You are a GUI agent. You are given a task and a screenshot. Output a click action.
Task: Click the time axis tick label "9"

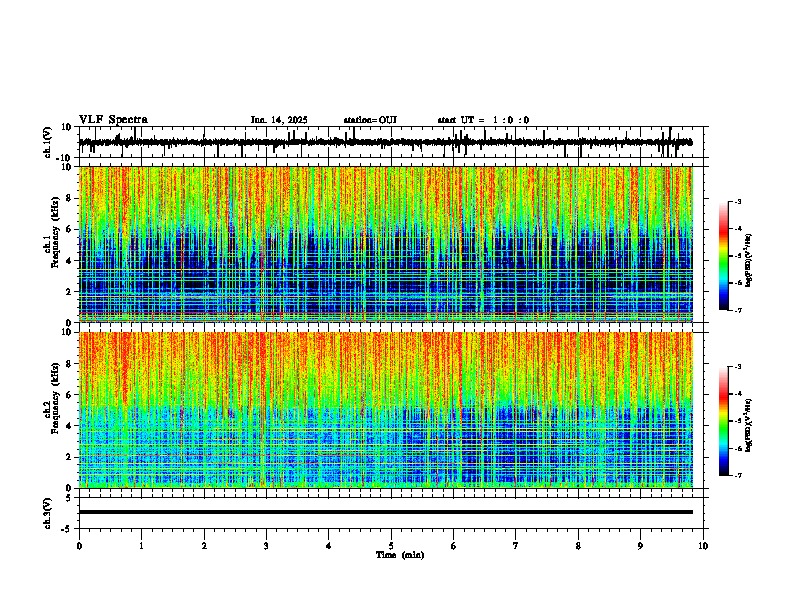[640, 546]
